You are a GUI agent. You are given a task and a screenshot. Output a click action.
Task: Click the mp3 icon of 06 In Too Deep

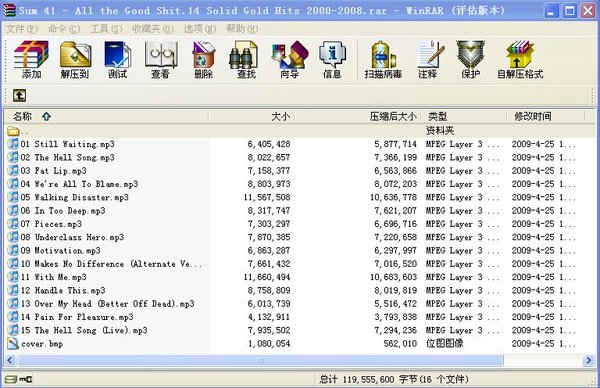pos(13,210)
